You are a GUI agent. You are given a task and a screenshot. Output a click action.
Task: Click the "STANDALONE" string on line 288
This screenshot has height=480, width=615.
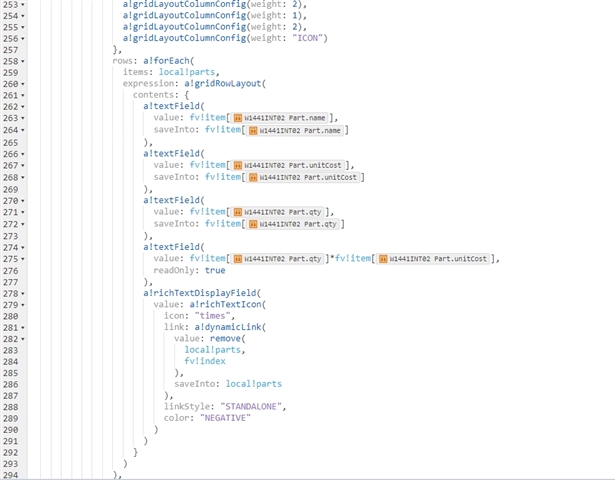[x=251, y=407]
